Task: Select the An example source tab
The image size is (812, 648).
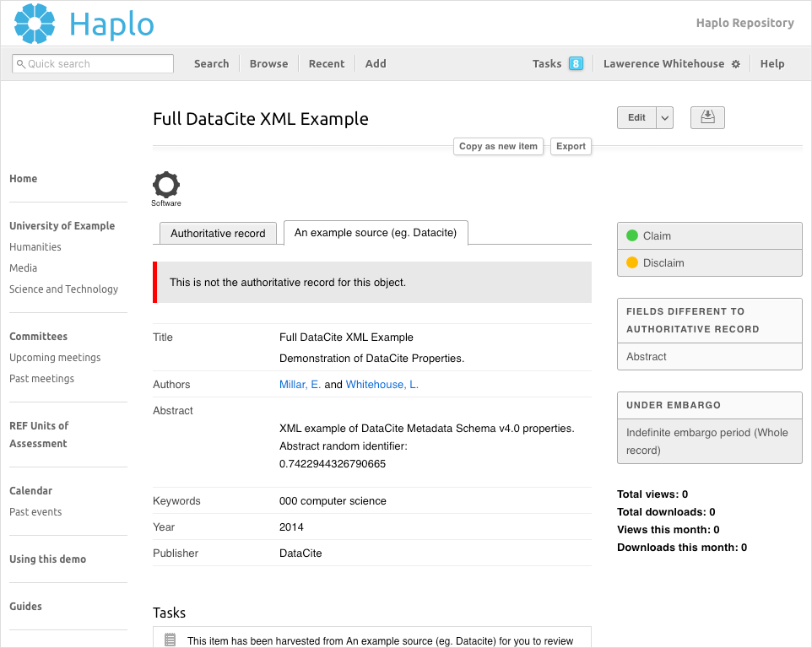Action: pyautogui.click(x=375, y=233)
